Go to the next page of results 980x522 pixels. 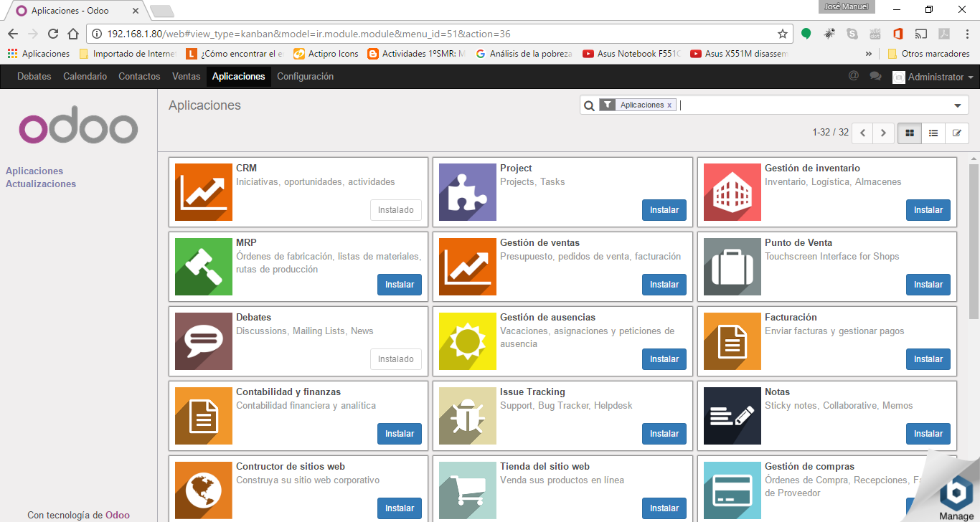pos(883,133)
